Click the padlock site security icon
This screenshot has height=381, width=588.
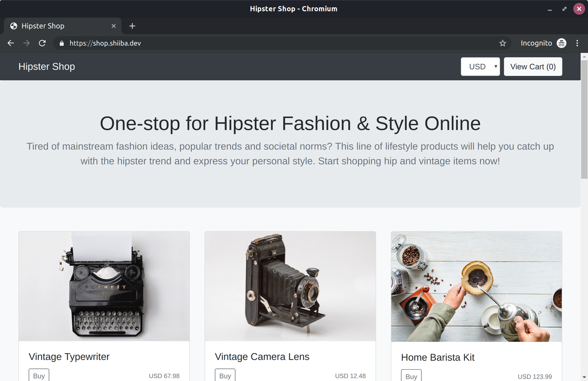click(62, 43)
